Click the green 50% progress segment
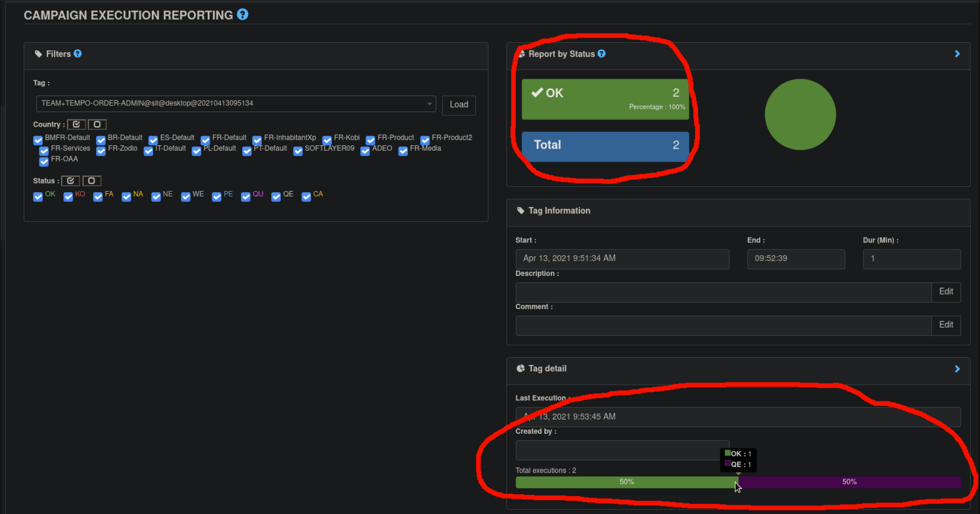 point(626,482)
